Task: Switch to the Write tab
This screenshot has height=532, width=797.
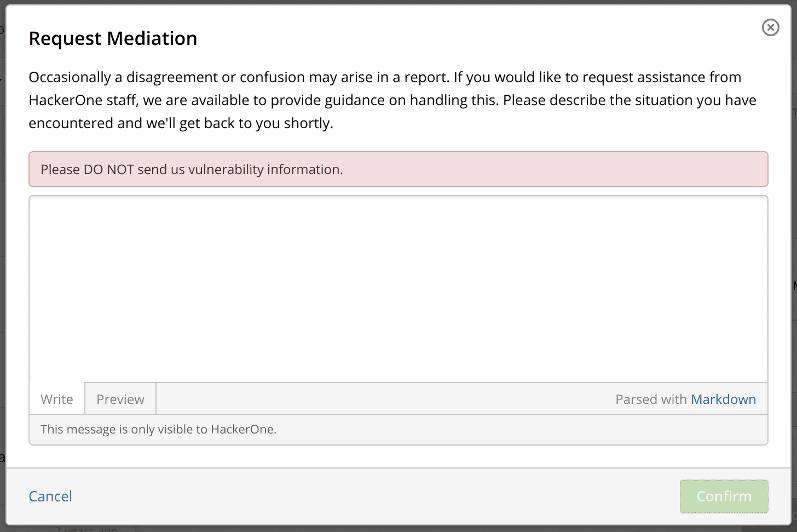Action: [57, 399]
